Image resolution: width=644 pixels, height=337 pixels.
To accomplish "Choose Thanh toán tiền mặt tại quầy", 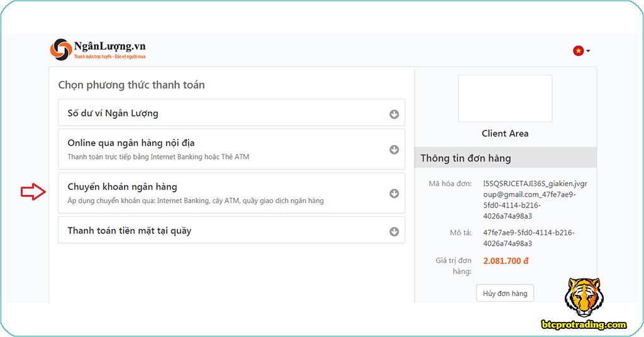I will pyautogui.click(x=130, y=231).
